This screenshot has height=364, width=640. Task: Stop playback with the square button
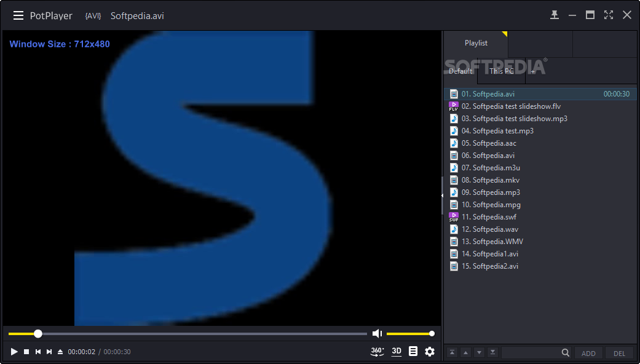point(26,351)
